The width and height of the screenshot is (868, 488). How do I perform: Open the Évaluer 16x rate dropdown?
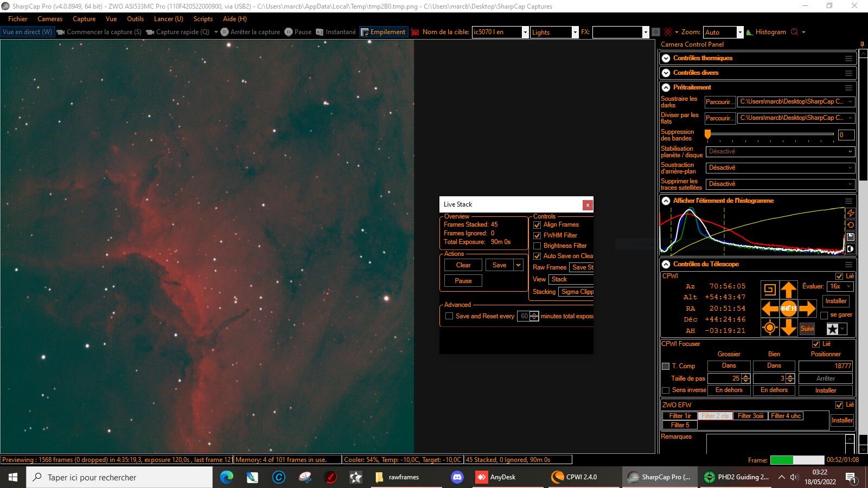840,286
